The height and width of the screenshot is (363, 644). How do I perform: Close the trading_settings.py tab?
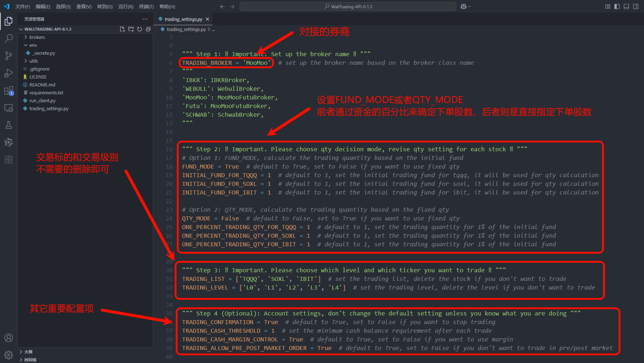[x=207, y=19]
